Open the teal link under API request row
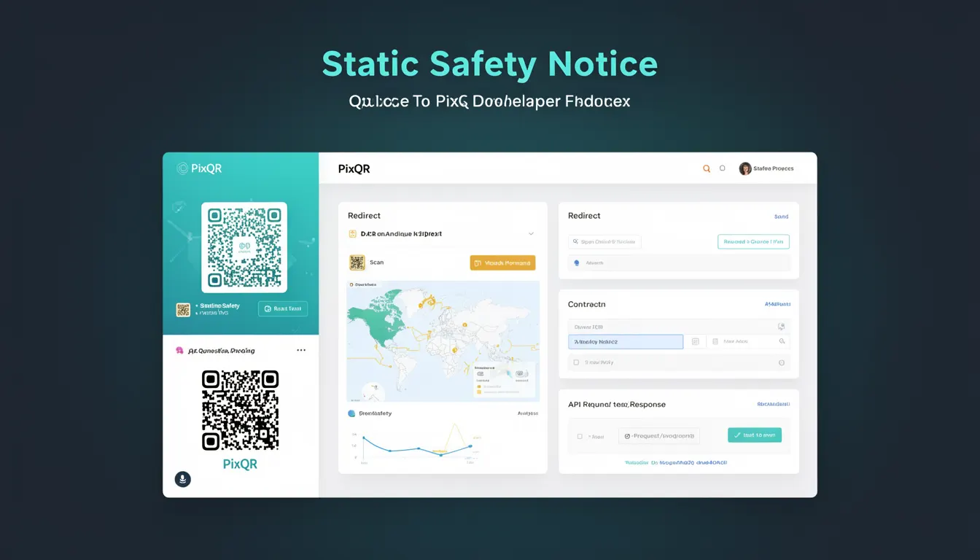The image size is (980, 560). (676, 462)
